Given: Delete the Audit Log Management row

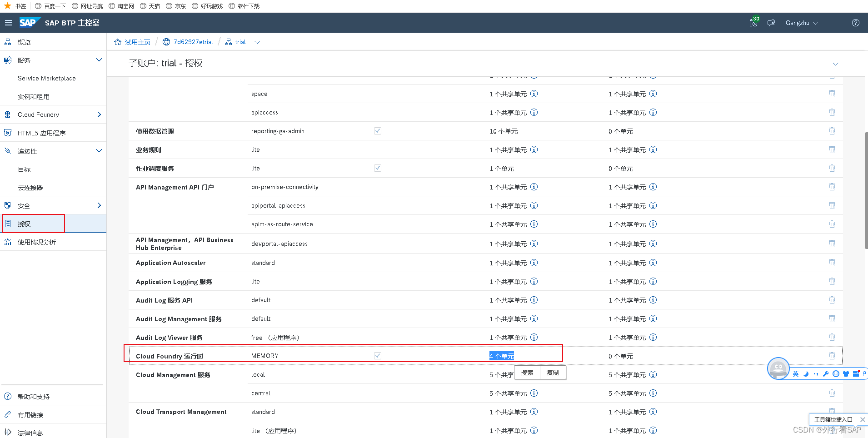Looking at the screenshot, I should point(832,319).
